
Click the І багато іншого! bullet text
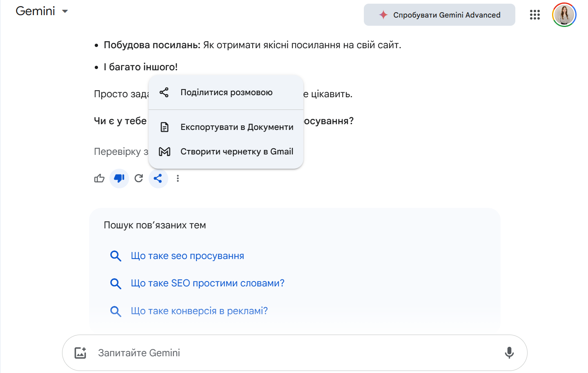(140, 67)
